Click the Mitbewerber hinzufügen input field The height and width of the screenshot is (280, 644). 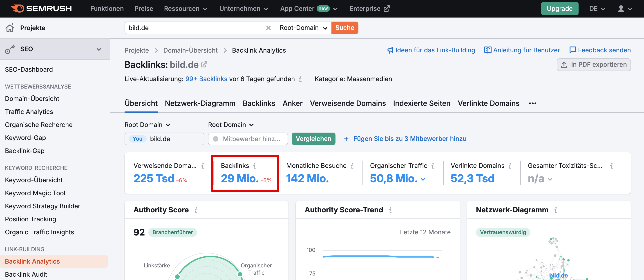(248, 139)
